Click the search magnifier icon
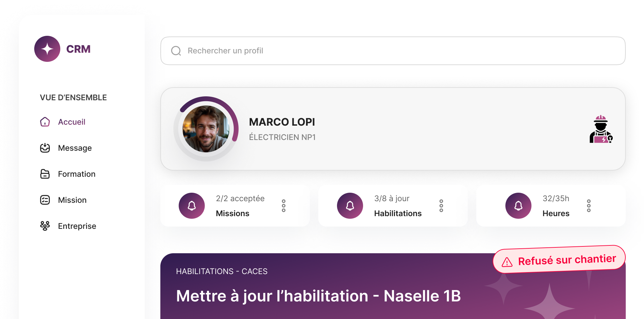 click(176, 51)
